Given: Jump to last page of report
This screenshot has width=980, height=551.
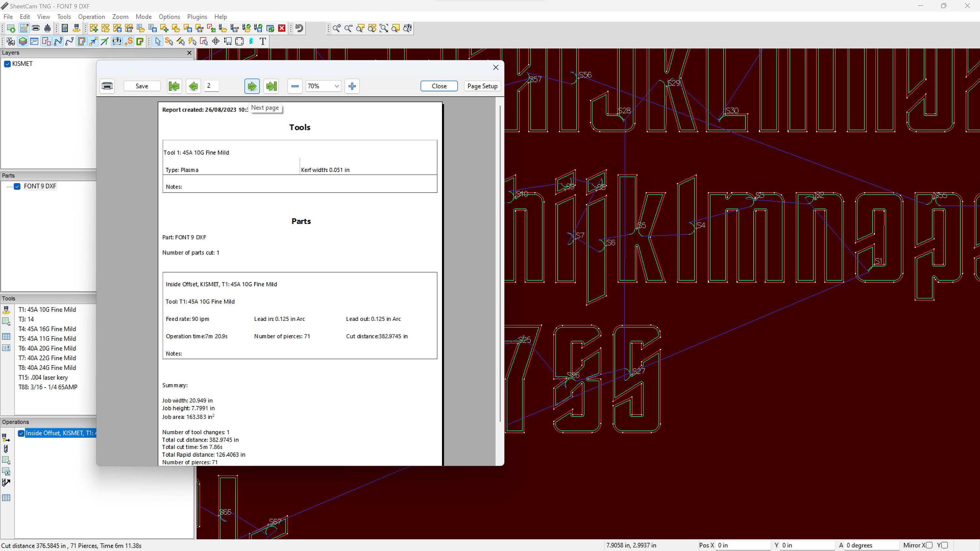Looking at the screenshot, I should [x=271, y=86].
